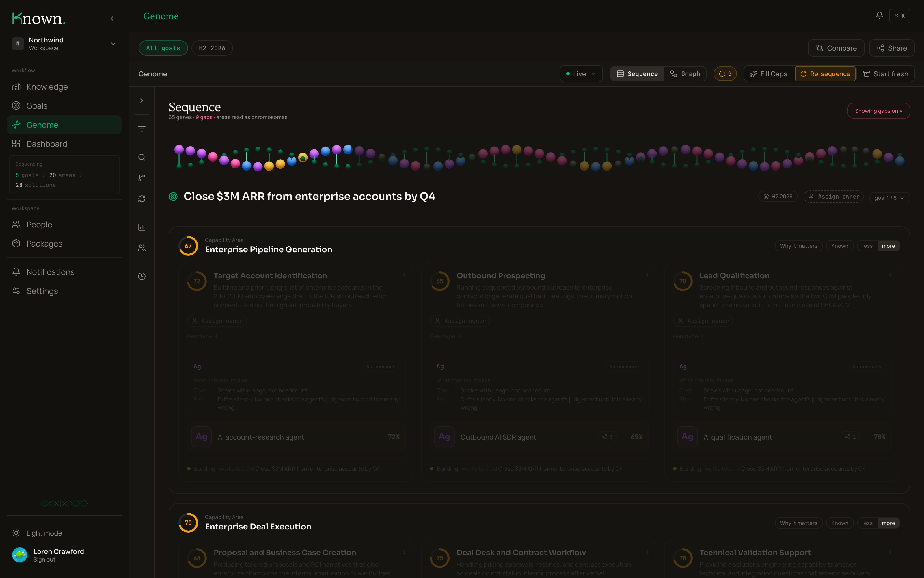Viewport: 924px width, 578px height.
Task: Click the share count on AI qualification agent
Action: 851,437
